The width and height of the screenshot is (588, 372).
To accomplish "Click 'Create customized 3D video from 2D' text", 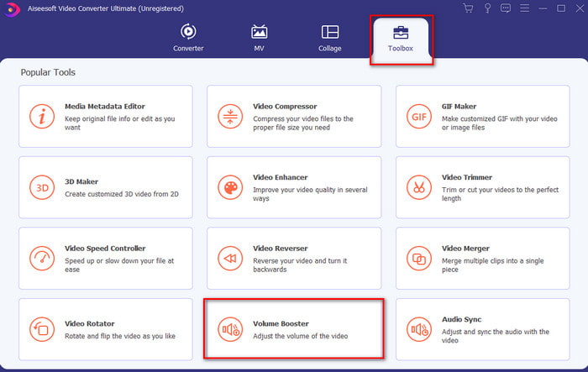I will [122, 194].
